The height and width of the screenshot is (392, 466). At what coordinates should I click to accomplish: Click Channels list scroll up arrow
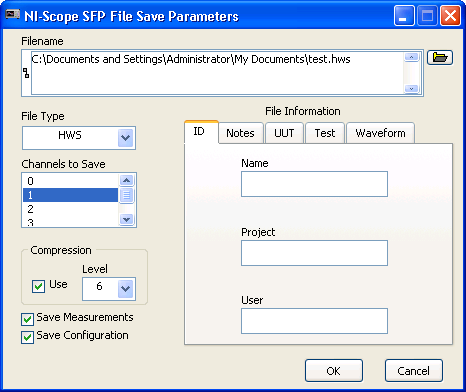click(126, 180)
